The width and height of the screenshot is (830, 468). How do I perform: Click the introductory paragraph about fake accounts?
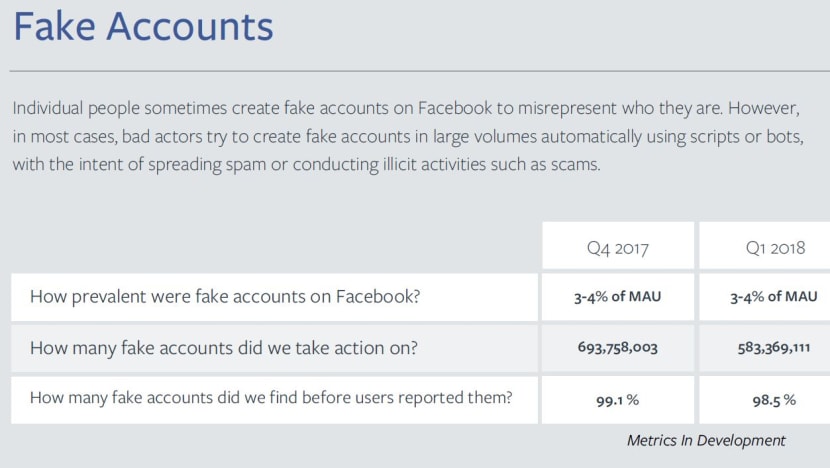pos(408,136)
